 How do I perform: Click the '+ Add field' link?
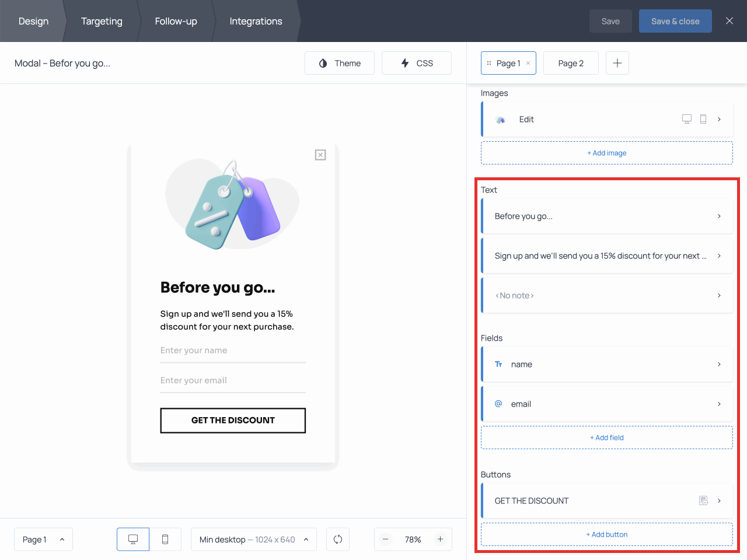coord(607,437)
